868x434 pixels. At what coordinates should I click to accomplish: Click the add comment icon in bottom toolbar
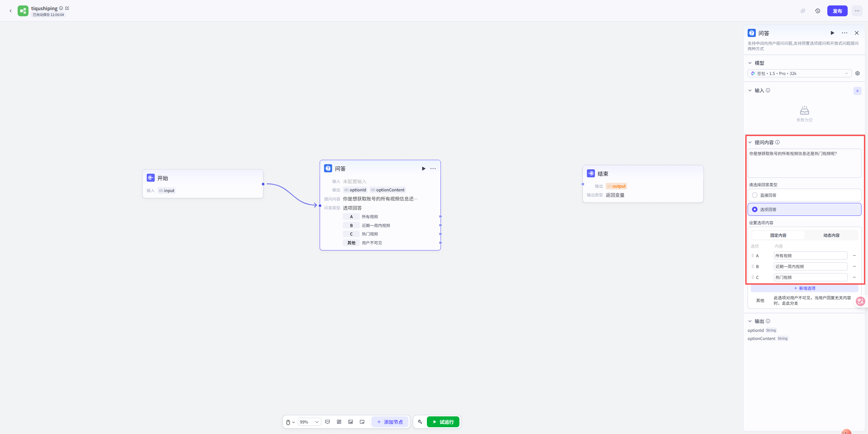[328, 422]
